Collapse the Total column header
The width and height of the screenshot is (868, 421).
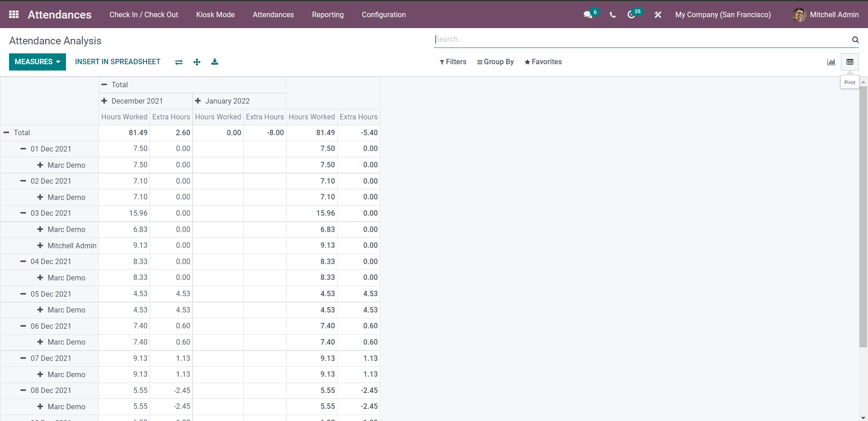pos(193,85)
